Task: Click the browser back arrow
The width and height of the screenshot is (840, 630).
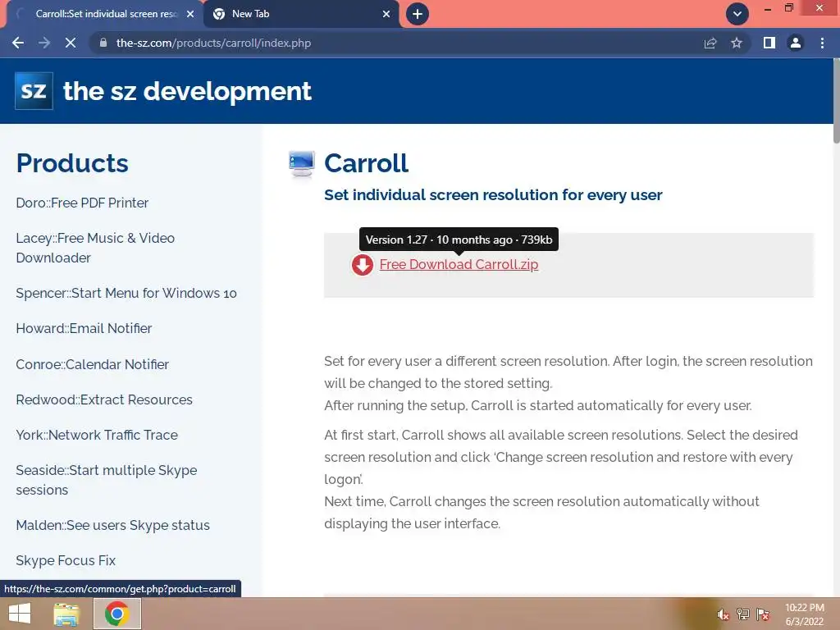Action: click(18, 43)
